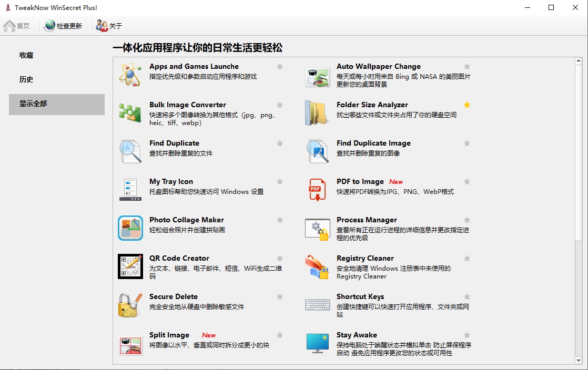Click the vertical scrollbar thumb
The height and width of the screenshot is (370, 588).
578,153
